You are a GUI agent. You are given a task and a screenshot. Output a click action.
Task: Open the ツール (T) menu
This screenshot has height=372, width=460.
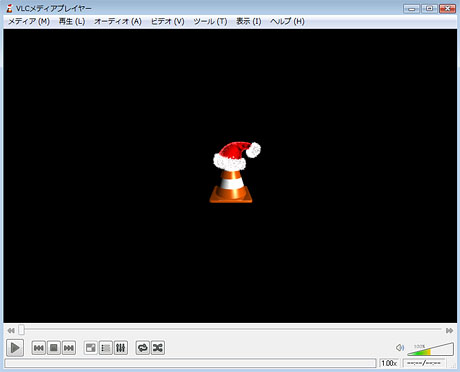[x=210, y=22]
